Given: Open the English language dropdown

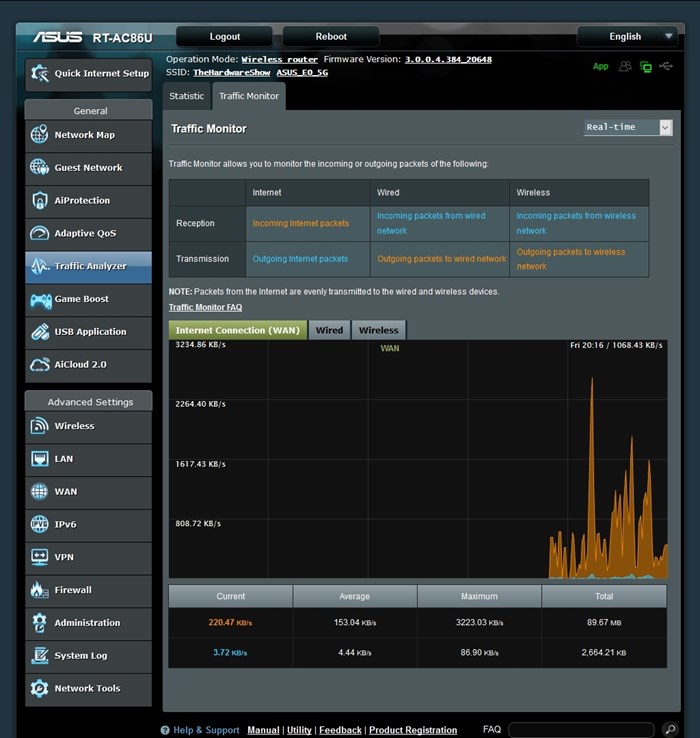Looking at the screenshot, I should tap(627, 37).
